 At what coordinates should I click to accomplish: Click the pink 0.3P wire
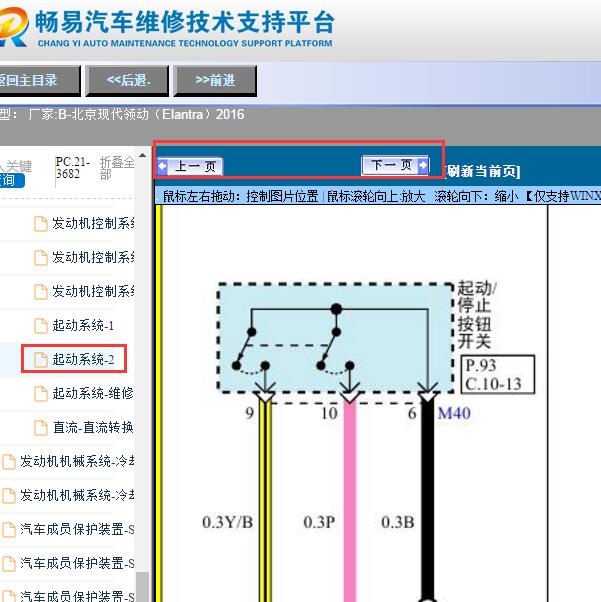click(349, 499)
